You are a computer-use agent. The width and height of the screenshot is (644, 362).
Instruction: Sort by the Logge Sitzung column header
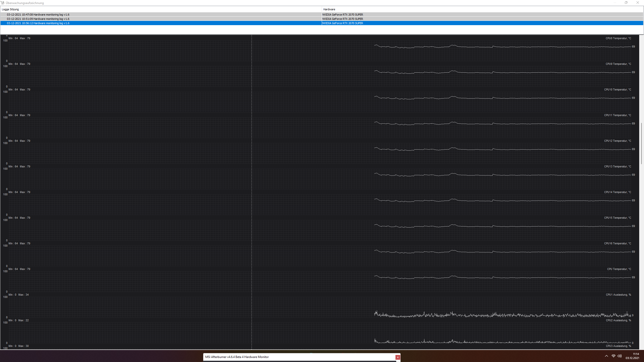click(x=10, y=9)
